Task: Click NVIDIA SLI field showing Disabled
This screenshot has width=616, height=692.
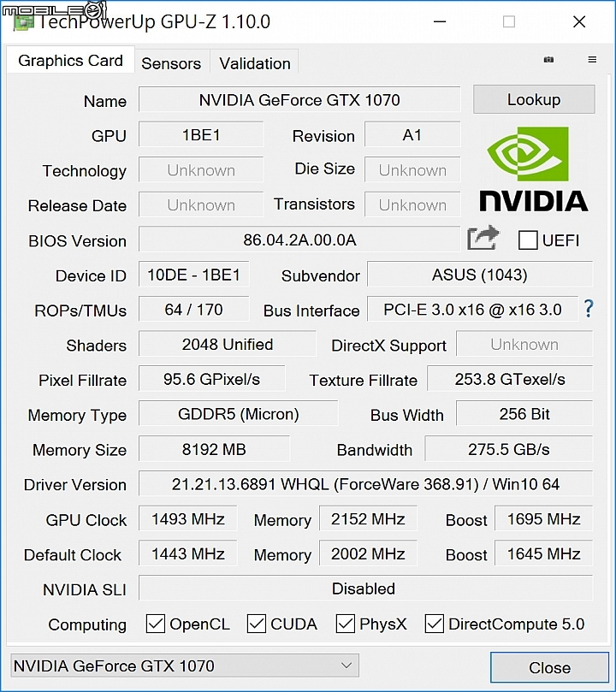Action: (365, 588)
